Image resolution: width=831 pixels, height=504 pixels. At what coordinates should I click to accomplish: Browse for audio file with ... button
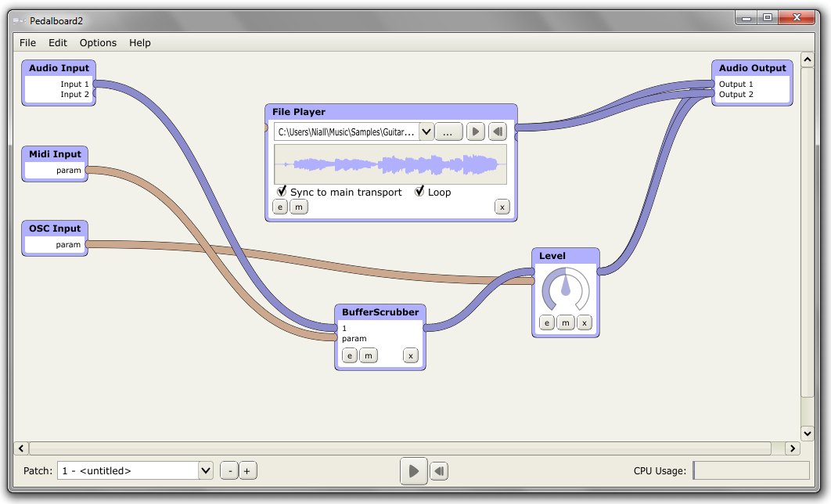[448, 131]
